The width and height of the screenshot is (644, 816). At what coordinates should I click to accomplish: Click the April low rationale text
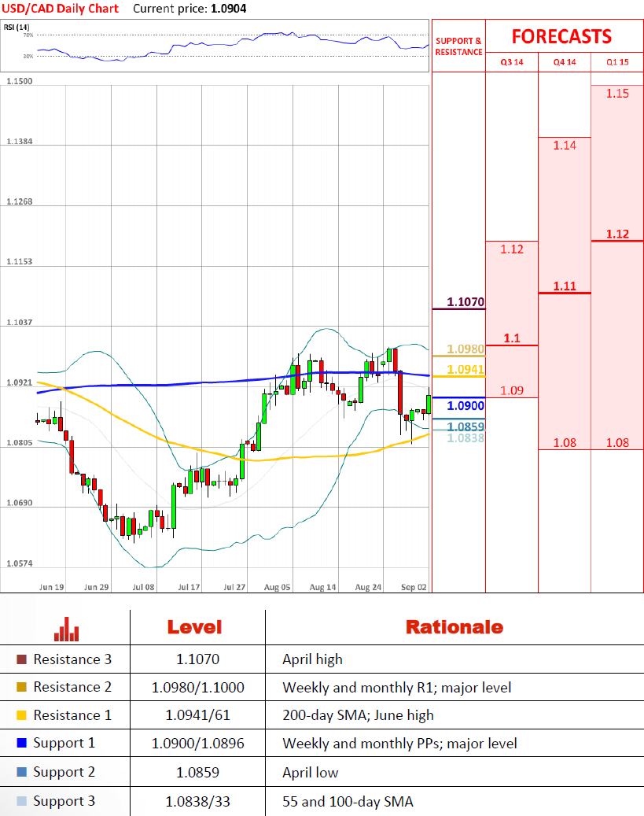(311, 773)
